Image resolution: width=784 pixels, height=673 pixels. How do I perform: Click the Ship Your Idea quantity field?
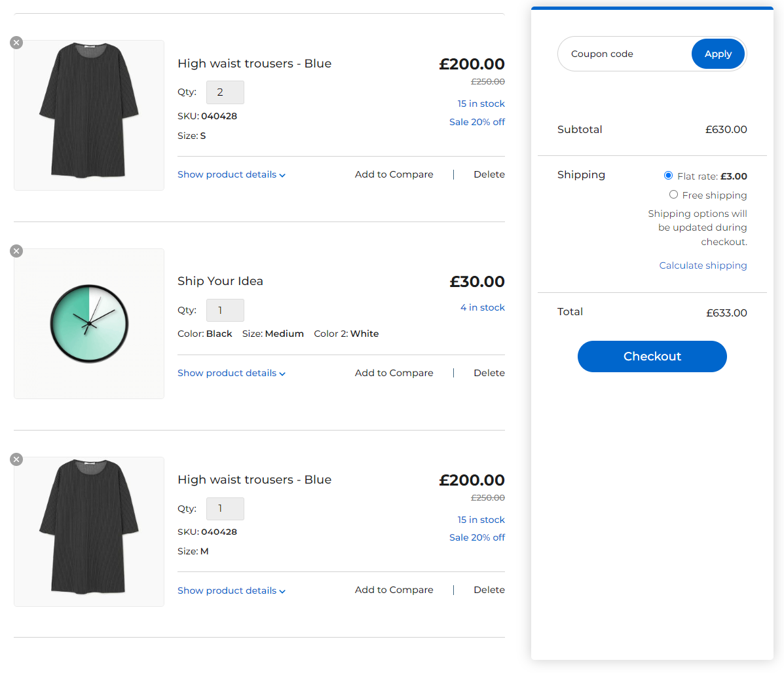[225, 311]
